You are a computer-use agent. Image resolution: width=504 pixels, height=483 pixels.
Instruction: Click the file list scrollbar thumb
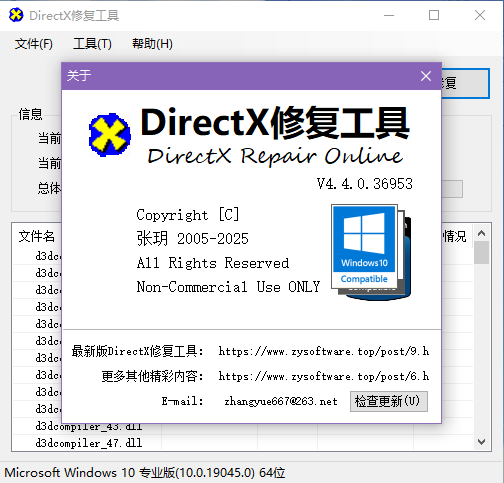[481, 253]
